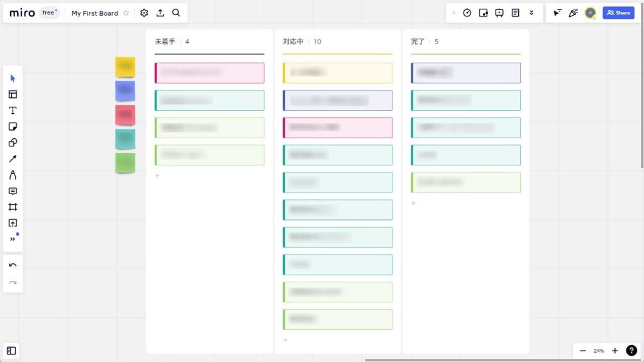
Task: Select the blue sticky note
Action: (x=125, y=90)
